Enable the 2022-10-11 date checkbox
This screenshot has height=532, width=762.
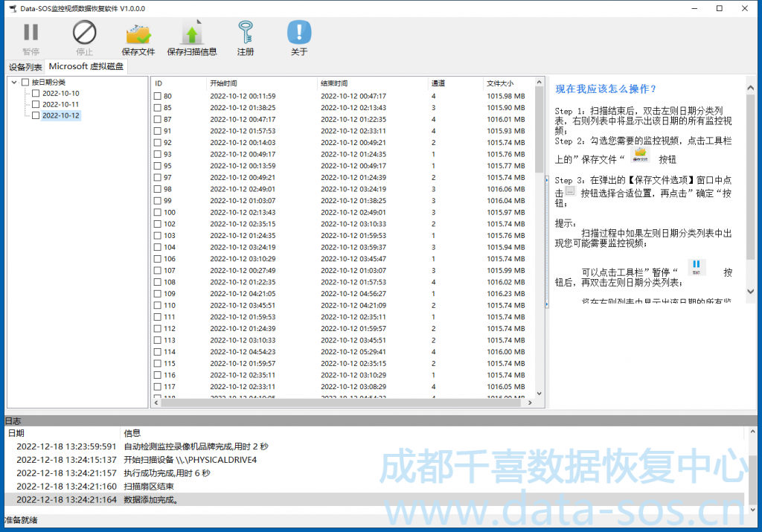point(36,105)
